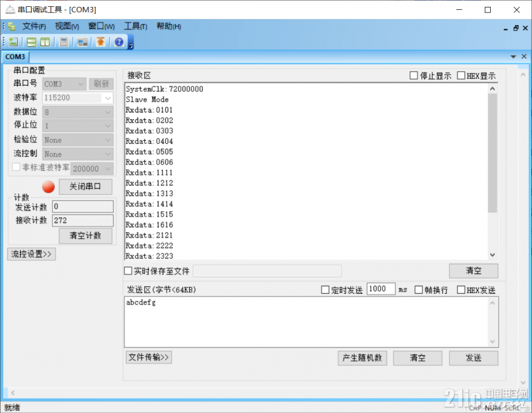Open the 流控制 None dropdown
532x413 pixels.
(77, 154)
